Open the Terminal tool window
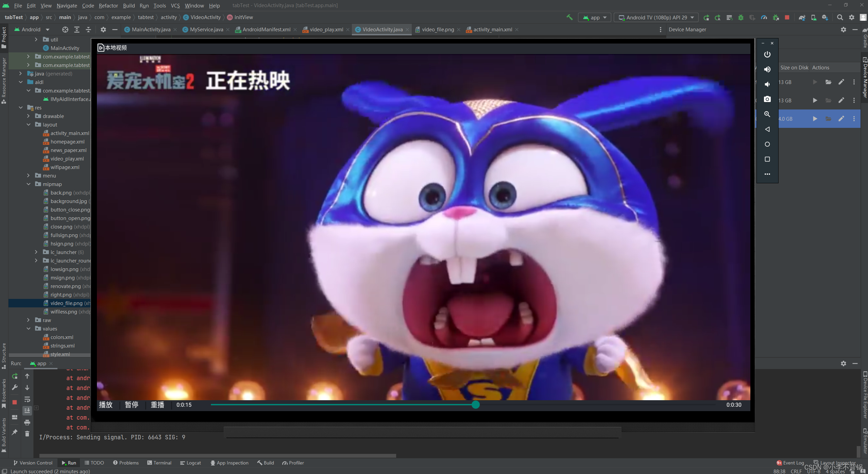Image resolution: width=868 pixels, height=474 pixels. (x=159, y=463)
